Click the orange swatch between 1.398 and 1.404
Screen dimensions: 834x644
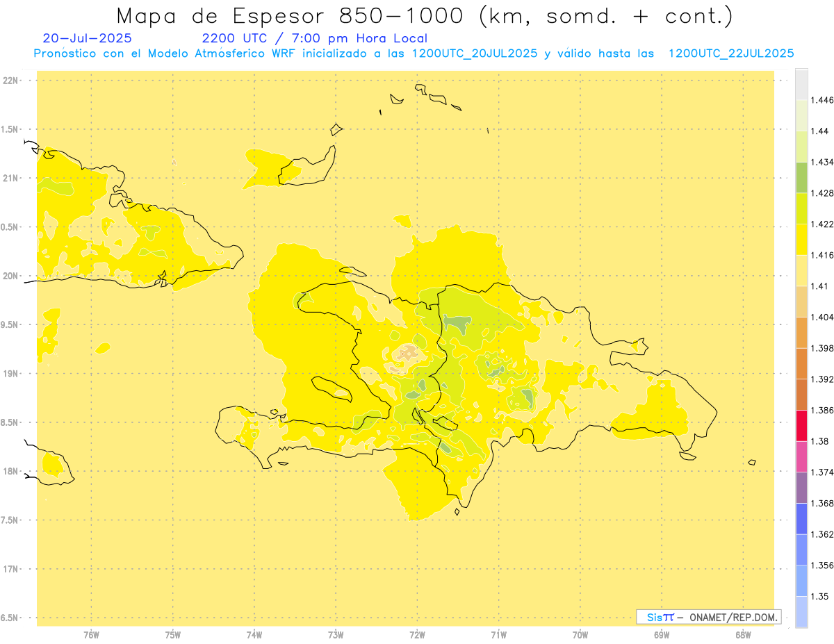click(801, 333)
